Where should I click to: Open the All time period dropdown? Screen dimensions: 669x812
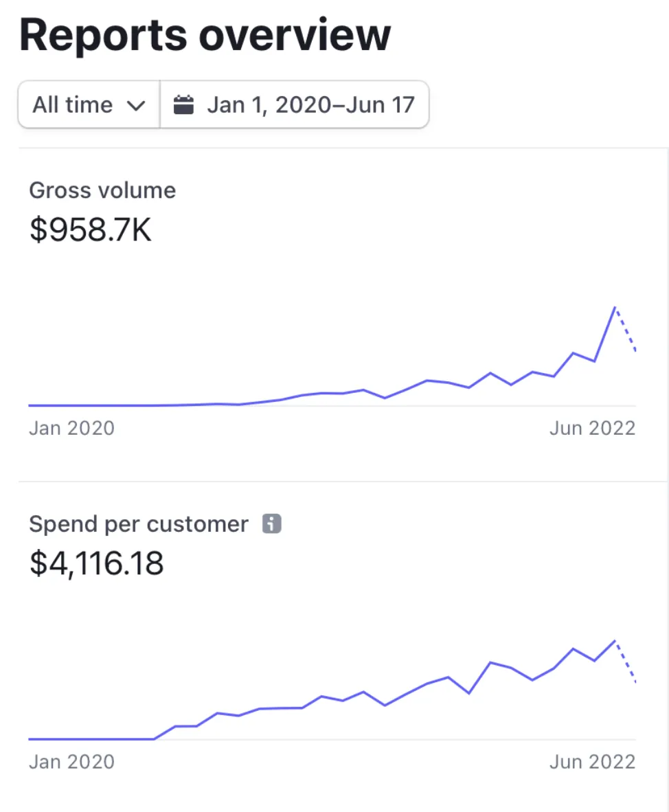click(88, 105)
